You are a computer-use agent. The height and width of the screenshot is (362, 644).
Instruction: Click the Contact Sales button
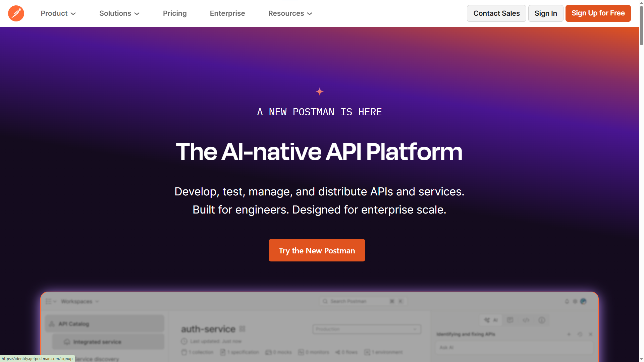coord(496,13)
